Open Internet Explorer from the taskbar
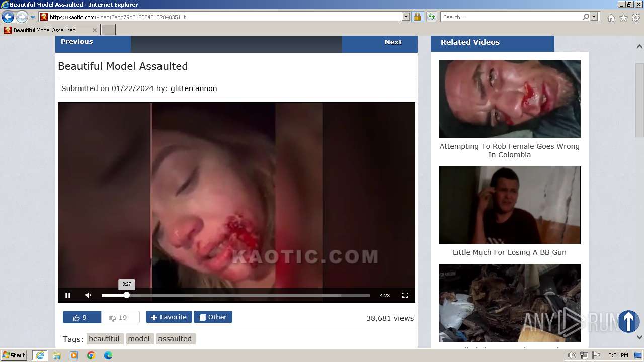 pos(40,355)
